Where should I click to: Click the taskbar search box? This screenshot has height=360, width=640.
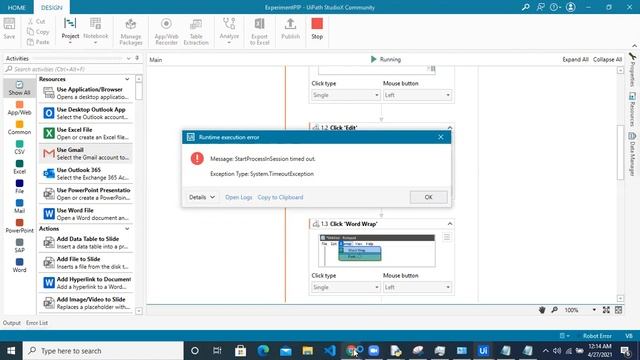(103, 351)
